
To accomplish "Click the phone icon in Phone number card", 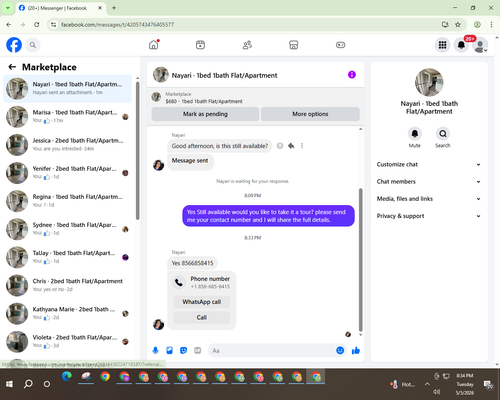I will point(179,282).
